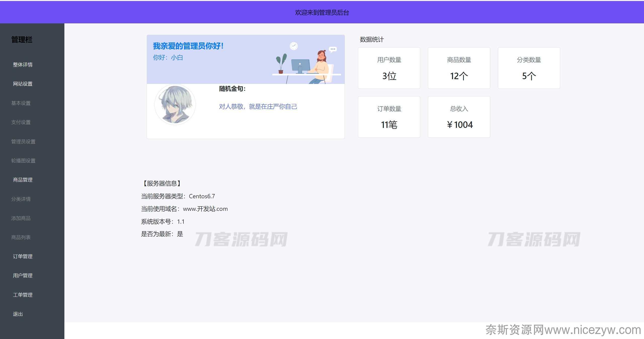Expand the 网站设置 sidebar section
644x339 pixels.
click(x=23, y=84)
